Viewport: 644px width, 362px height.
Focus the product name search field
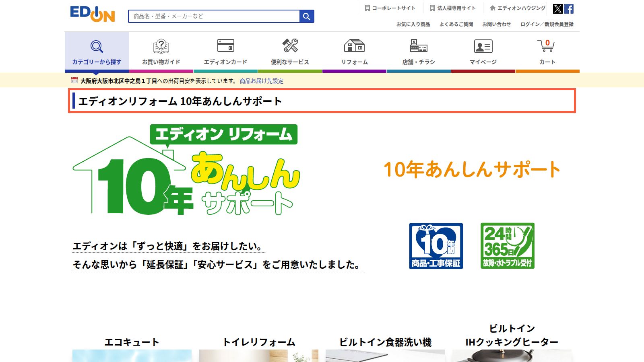214,16
